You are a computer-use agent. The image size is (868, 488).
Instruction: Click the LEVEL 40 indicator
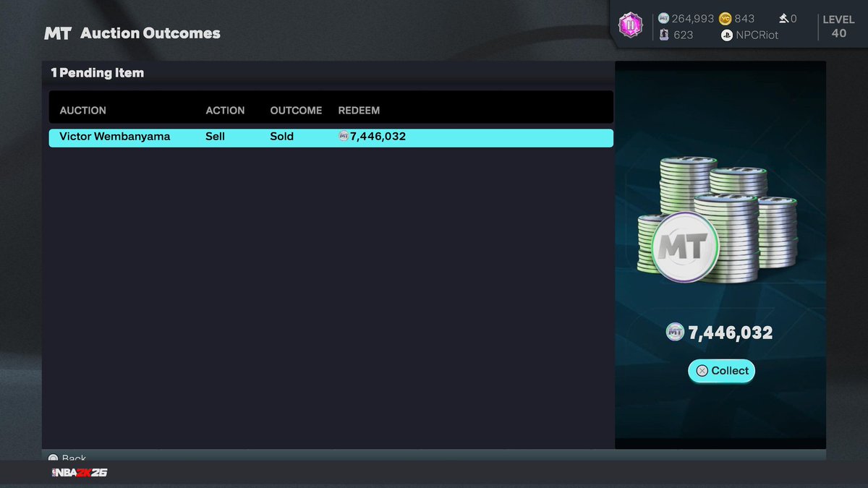coord(838,26)
